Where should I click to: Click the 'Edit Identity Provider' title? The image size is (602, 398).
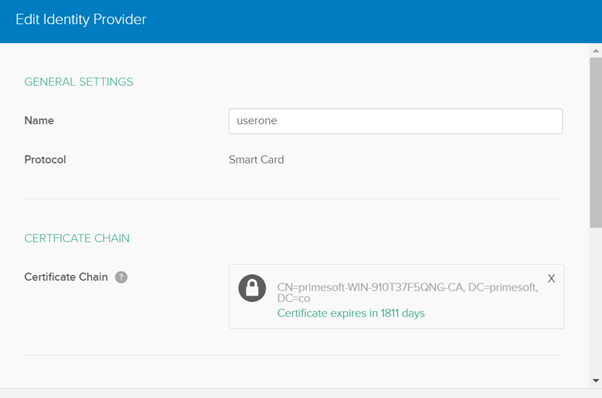click(x=81, y=20)
